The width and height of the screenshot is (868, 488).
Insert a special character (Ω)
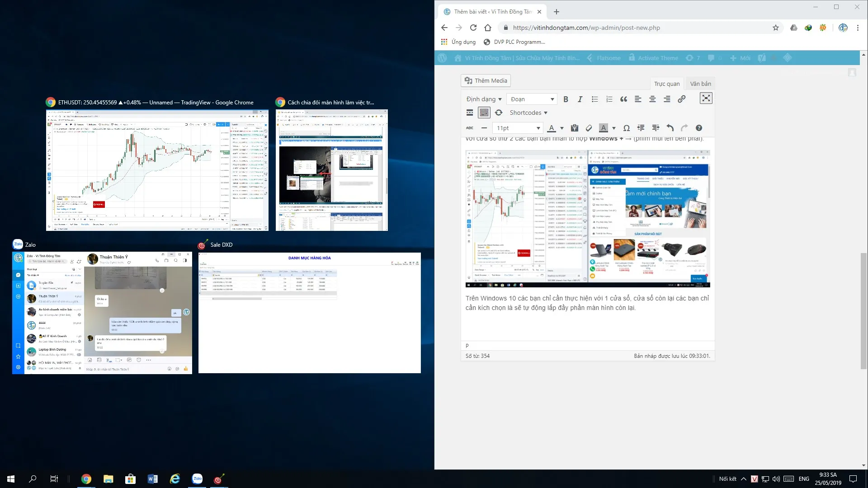[627, 128]
